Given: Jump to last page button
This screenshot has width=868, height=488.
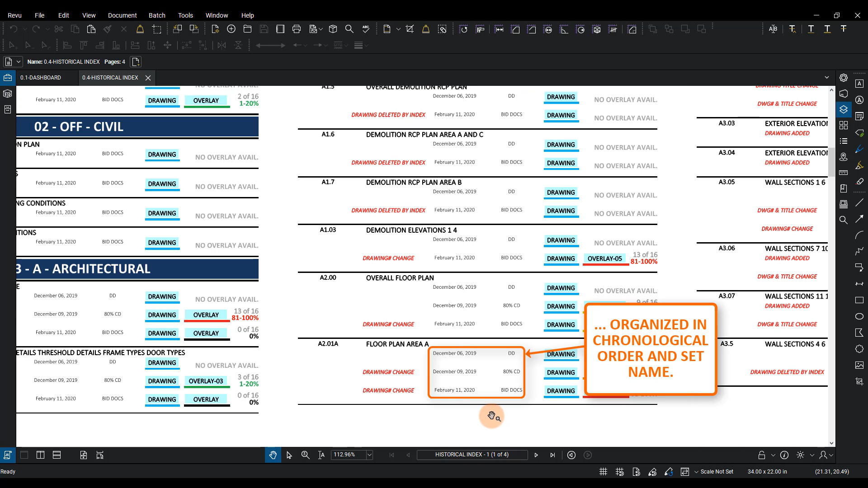Looking at the screenshot, I should [552, 455].
